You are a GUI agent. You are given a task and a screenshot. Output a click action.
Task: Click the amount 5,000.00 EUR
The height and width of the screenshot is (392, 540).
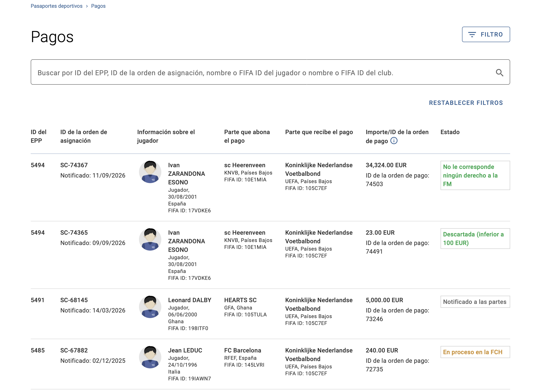384,300
